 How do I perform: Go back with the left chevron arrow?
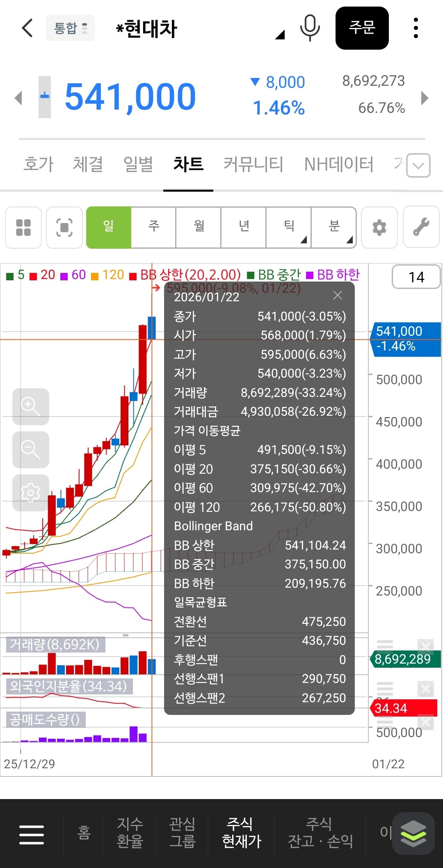(27, 28)
